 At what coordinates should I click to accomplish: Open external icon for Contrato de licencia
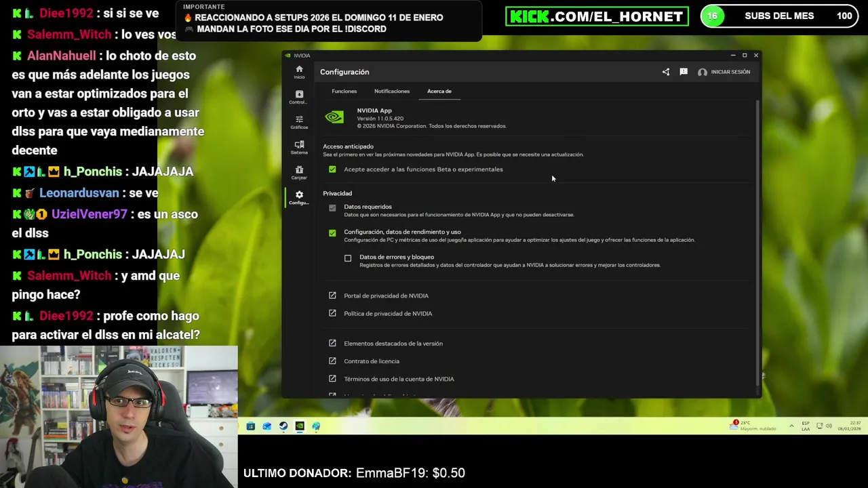(332, 361)
